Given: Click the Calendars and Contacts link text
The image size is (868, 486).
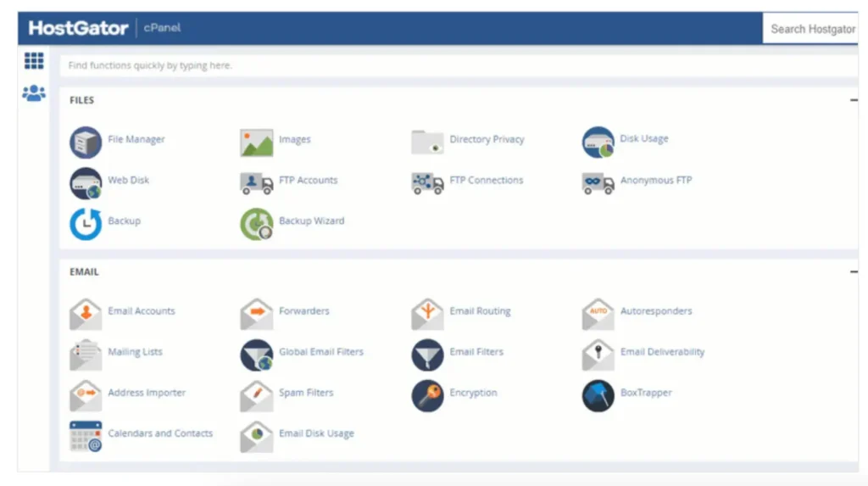Looking at the screenshot, I should pyautogui.click(x=160, y=433).
